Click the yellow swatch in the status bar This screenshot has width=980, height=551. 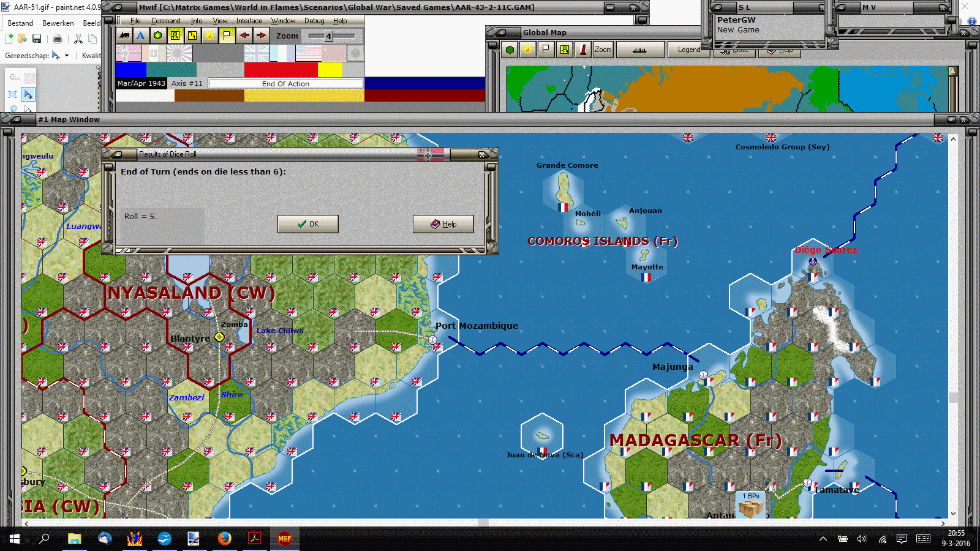click(330, 69)
